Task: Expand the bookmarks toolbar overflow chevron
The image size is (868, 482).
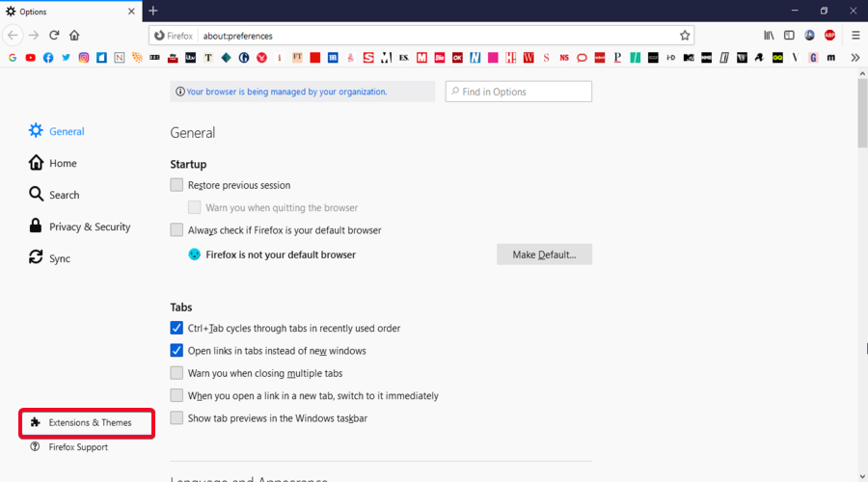Action: [x=854, y=58]
